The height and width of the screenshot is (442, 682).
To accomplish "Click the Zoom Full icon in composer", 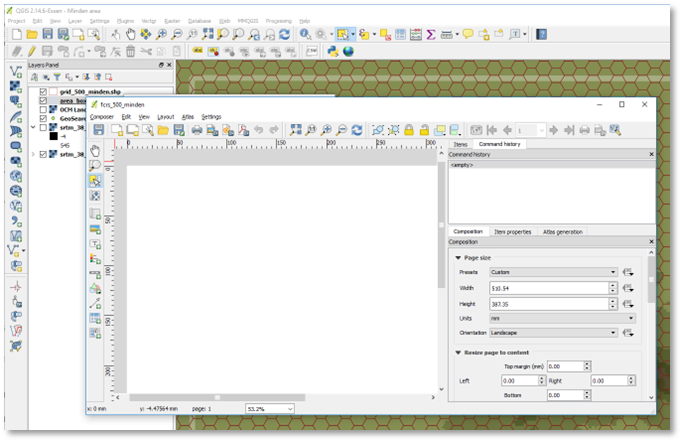I will (296, 130).
